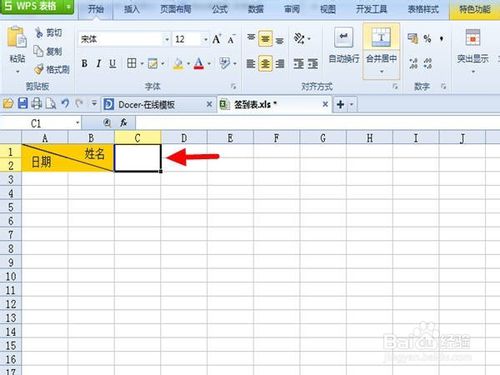This screenshot has height=375, width=500.
Task: Toggle Bold formatting
Action: pyautogui.click(x=85, y=63)
